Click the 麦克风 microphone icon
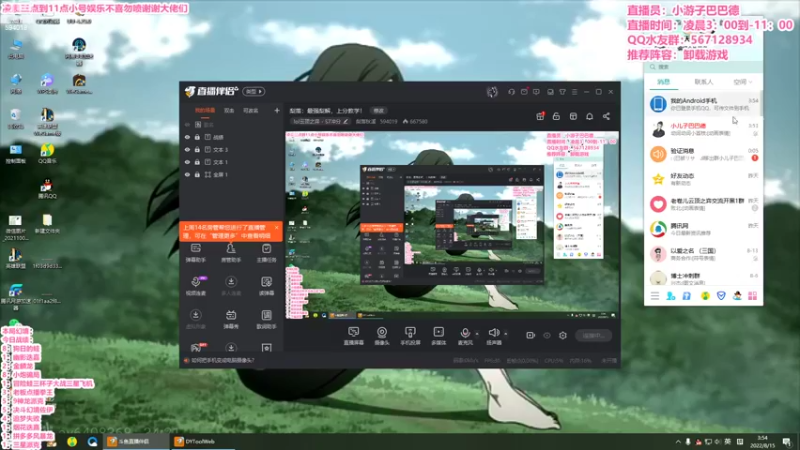The height and width of the screenshot is (450, 800). point(465,333)
